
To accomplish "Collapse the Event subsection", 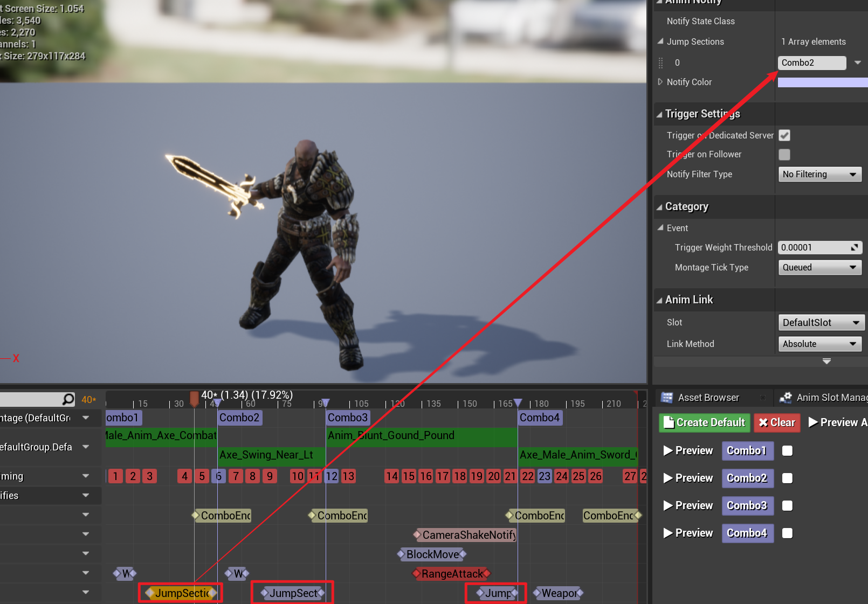I will [x=660, y=228].
